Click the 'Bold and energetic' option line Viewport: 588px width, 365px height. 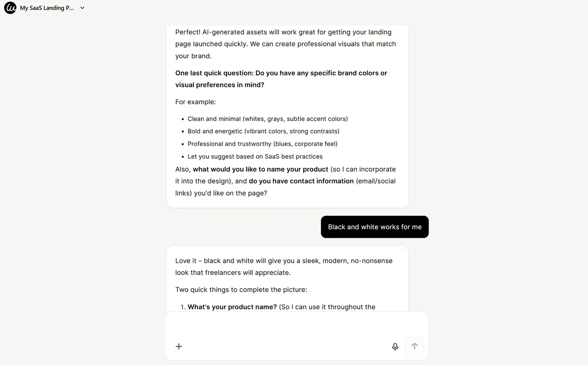(263, 131)
